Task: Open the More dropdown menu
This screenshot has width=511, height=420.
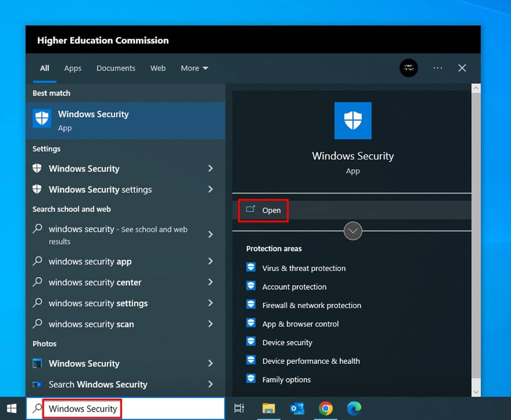Action: pyautogui.click(x=195, y=68)
